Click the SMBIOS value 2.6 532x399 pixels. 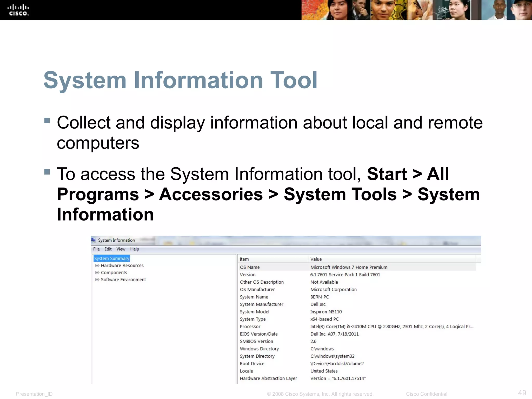pyautogui.click(x=313, y=341)
